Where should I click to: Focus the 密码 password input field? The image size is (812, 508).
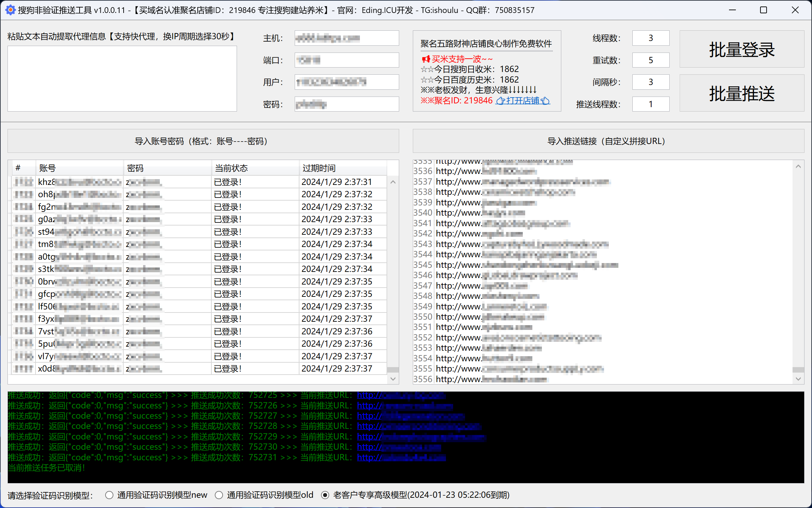[347, 104]
